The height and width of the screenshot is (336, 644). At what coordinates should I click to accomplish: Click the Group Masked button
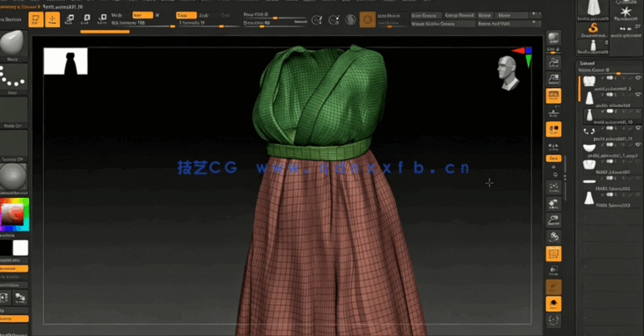[459, 15]
